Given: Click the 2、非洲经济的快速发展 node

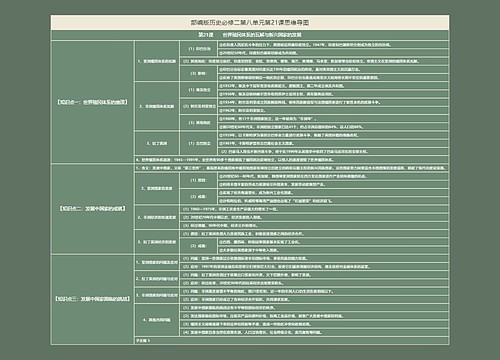Looking at the screenshot, I should 157,217.
